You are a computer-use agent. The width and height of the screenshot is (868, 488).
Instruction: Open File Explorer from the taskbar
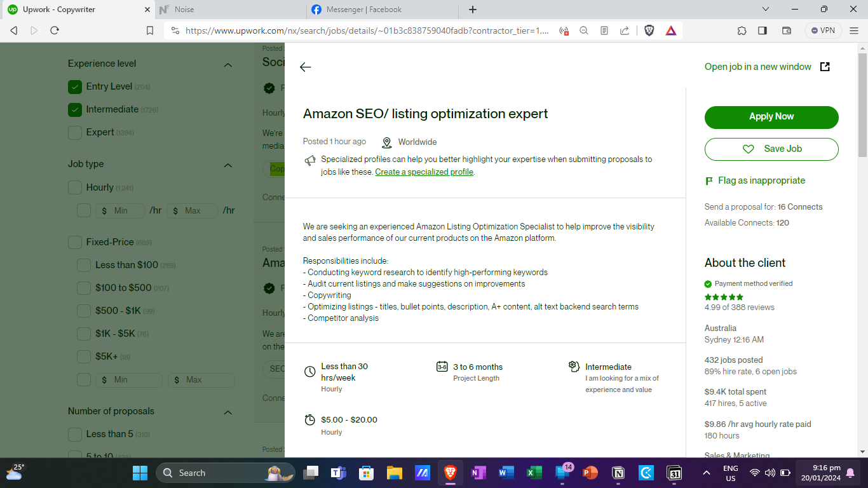click(x=395, y=473)
